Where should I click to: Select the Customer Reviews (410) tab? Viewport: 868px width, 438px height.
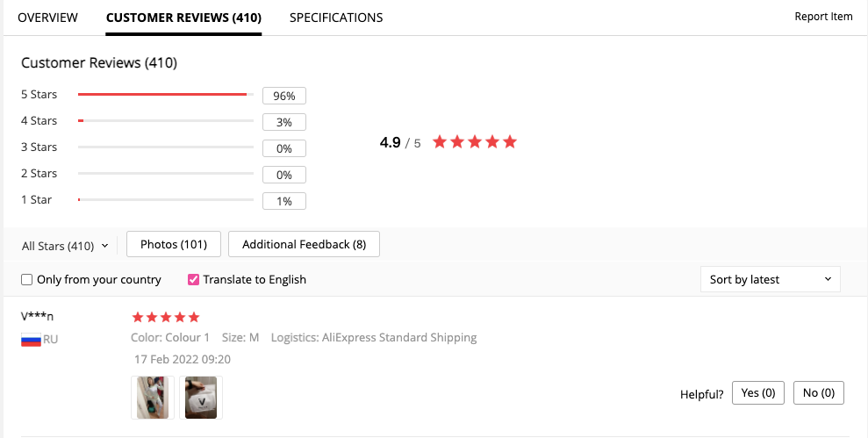183,18
